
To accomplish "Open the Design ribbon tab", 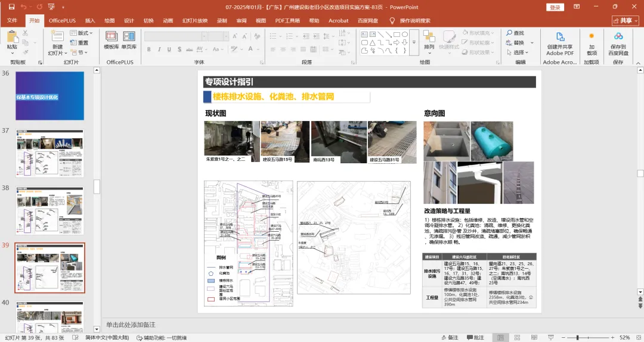I will tap(129, 20).
